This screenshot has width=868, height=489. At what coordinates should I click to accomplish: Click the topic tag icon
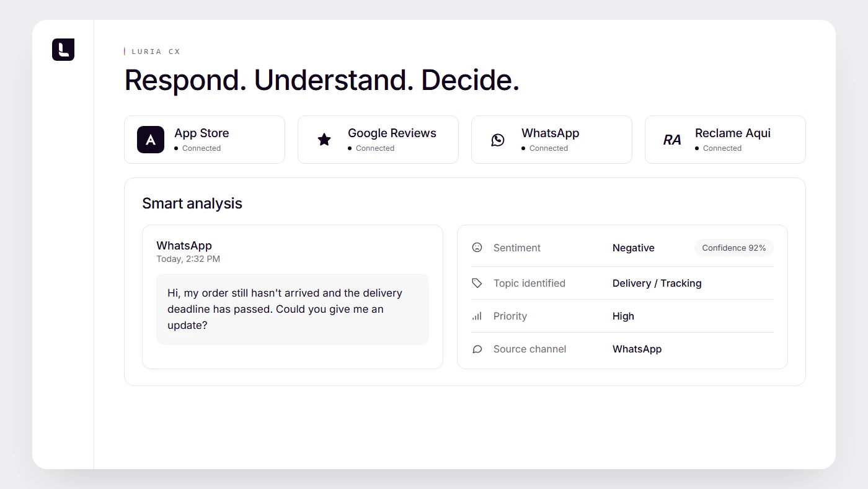point(477,283)
